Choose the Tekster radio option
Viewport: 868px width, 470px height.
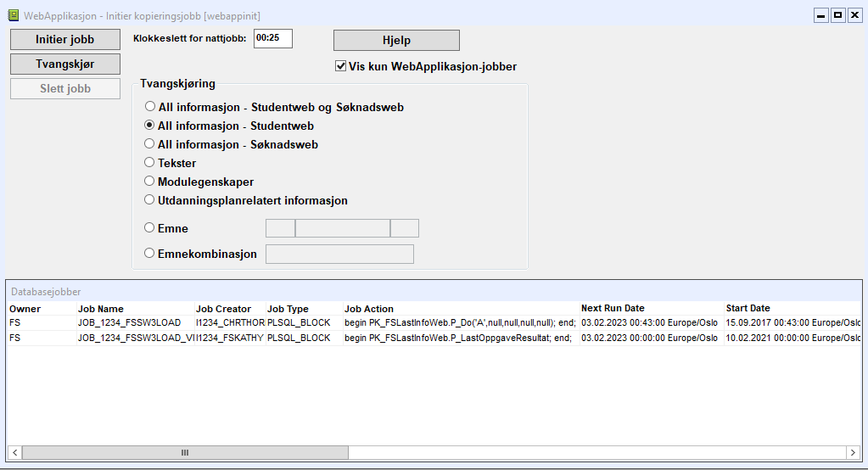[149, 162]
